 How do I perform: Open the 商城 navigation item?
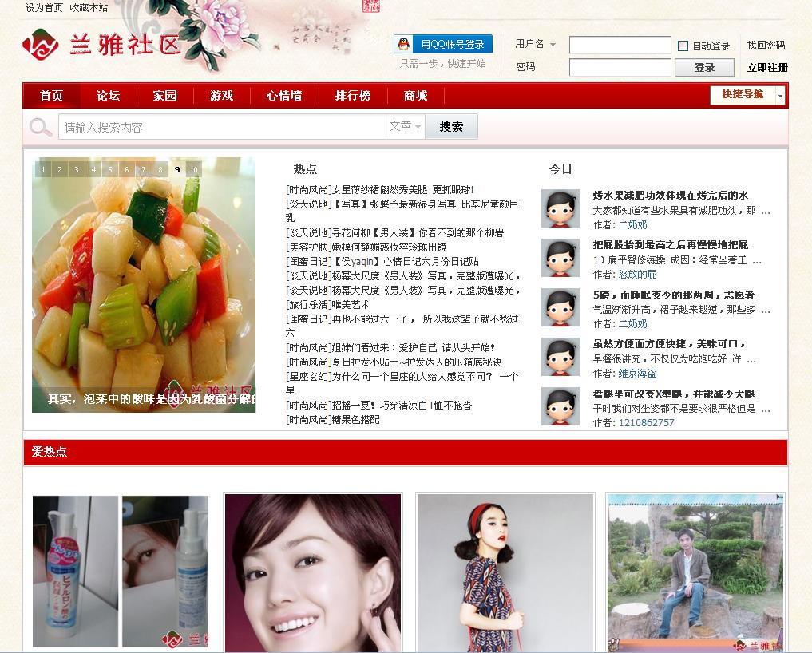pyautogui.click(x=416, y=96)
